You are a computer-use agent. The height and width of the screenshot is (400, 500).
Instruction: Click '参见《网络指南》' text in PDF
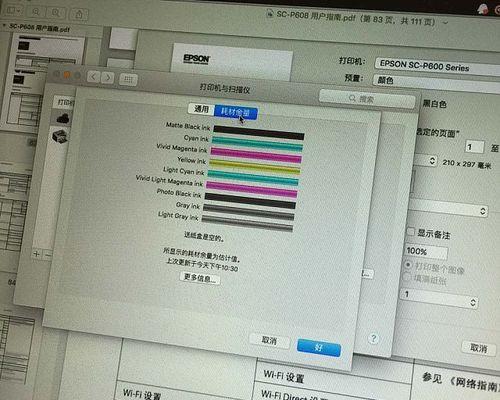pyautogui.click(x=460, y=382)
